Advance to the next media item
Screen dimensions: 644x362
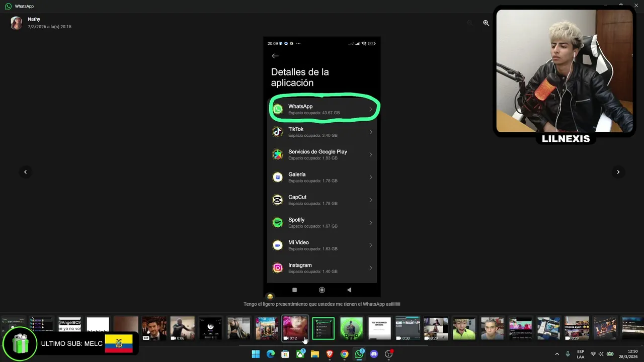[618, 172]
